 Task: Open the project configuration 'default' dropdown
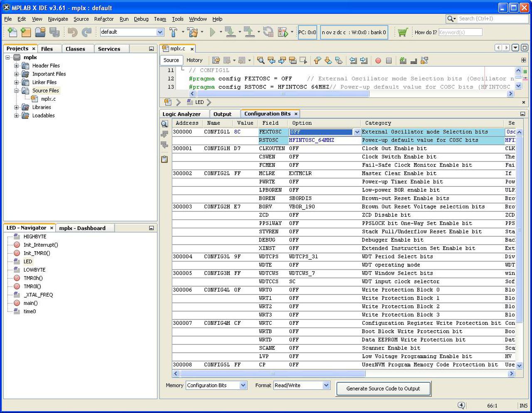tap(160, 32)
